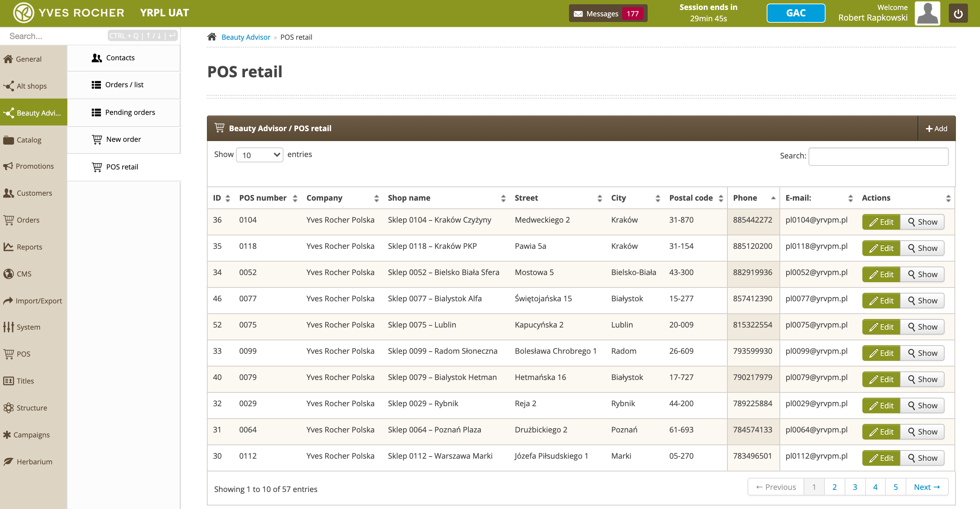Edit POS 0029 Rybnik row
Image resolution: width=980 pixels, height=509 pixels.
pyautogui.click(x=881, y=406)
